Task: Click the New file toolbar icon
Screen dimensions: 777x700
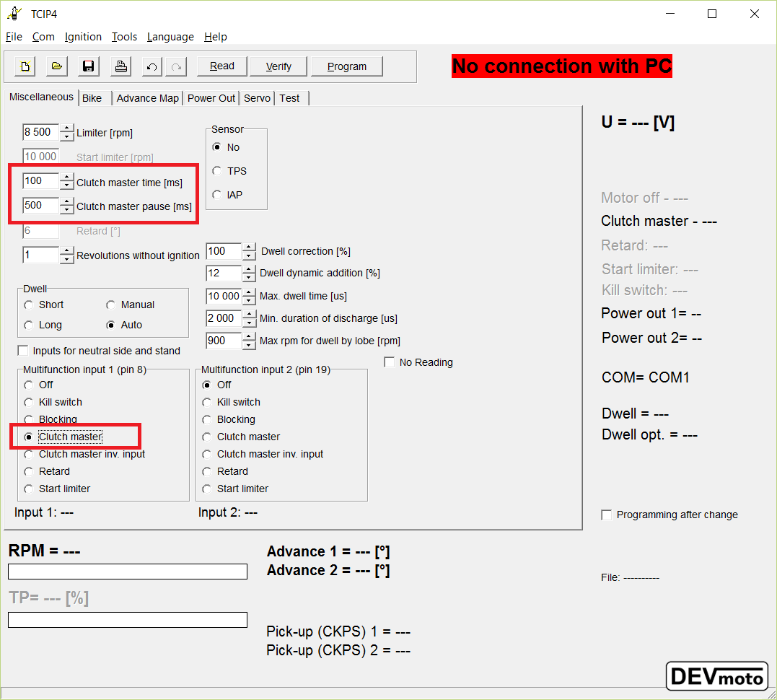Action: pyautogui.click(x=25, y=66)
